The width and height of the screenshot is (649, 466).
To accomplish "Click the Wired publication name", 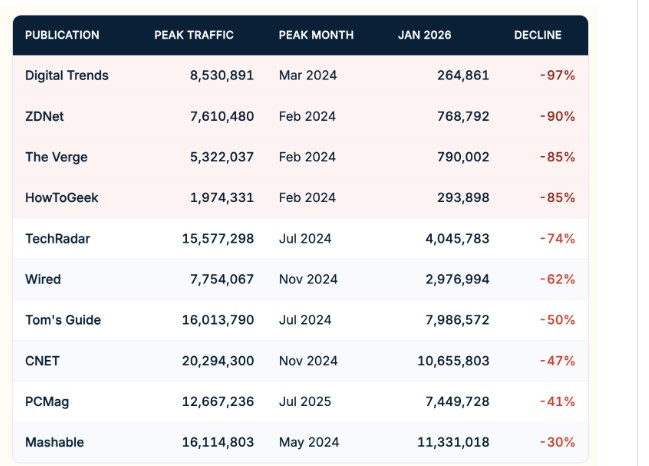I will 43,279.
